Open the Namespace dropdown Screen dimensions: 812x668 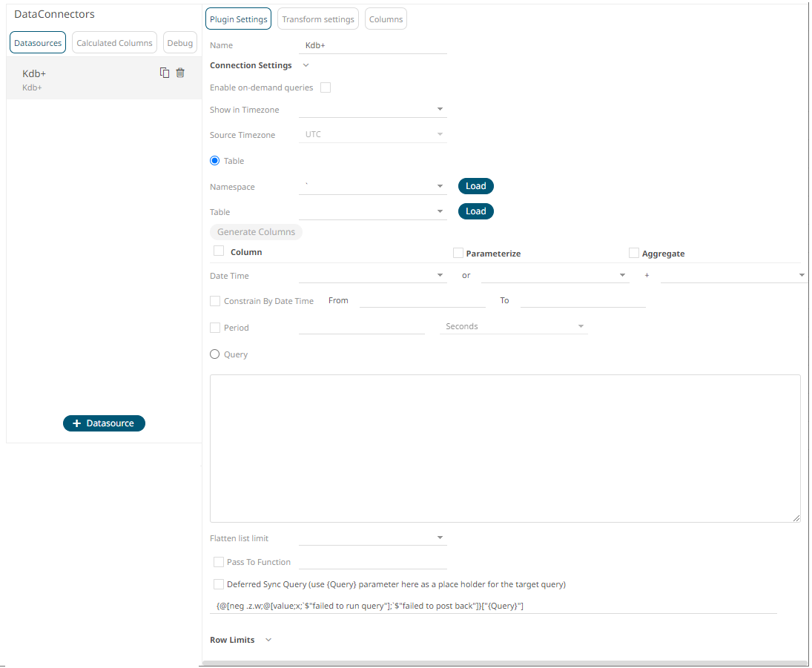pyautogui.click(x=373, y=186)
